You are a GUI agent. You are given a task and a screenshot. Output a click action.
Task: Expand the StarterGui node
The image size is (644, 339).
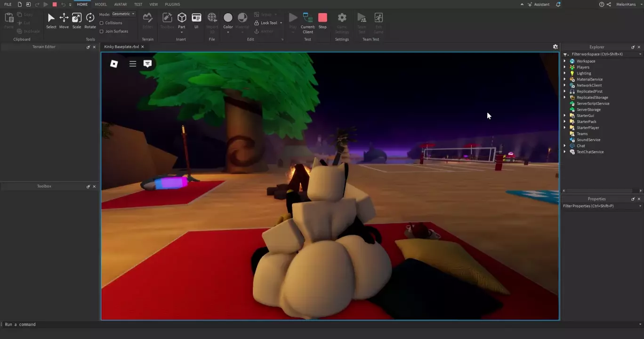click(565, 116)
